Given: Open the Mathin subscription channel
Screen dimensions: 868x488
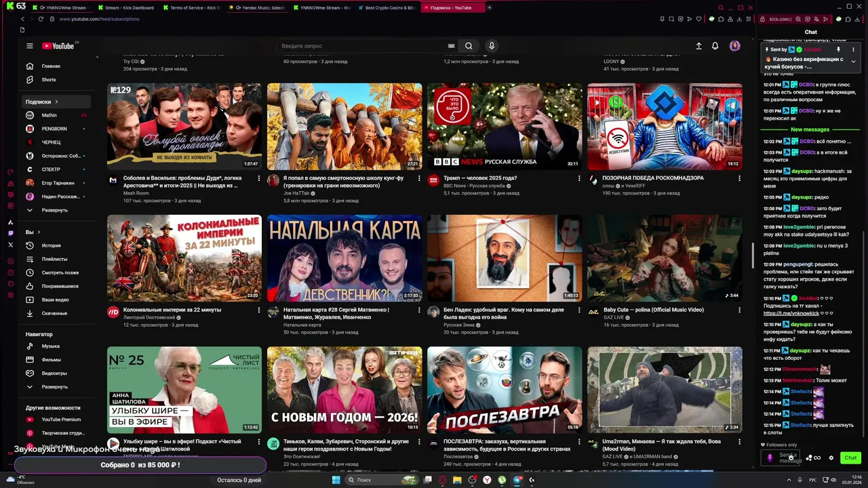Looking at the screenshot, I should 57,115.
